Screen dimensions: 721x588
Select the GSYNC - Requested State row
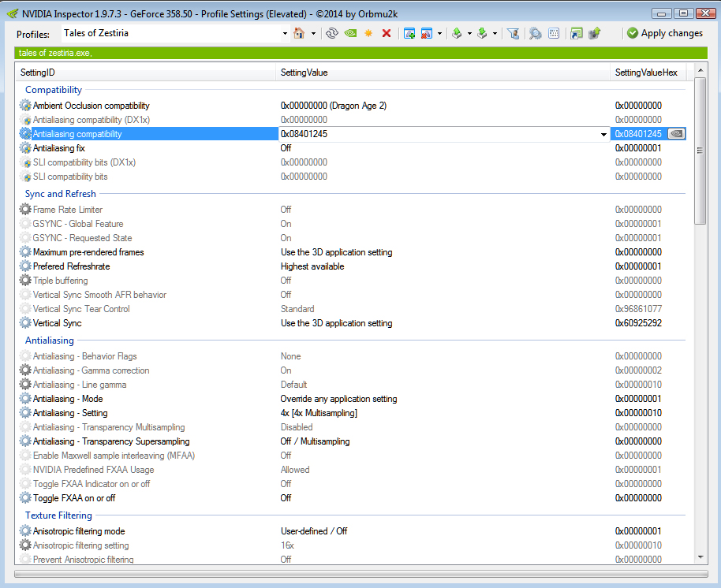point(353,238)
